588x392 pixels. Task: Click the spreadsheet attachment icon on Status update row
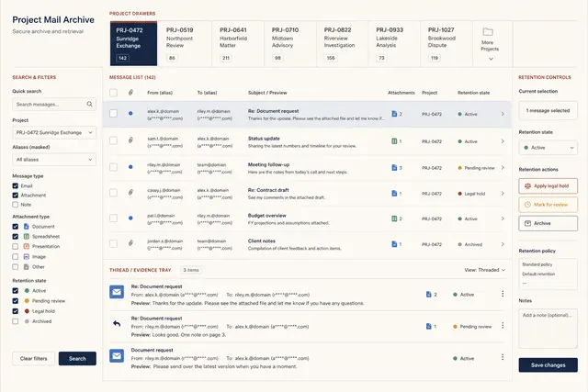point(394,141)
